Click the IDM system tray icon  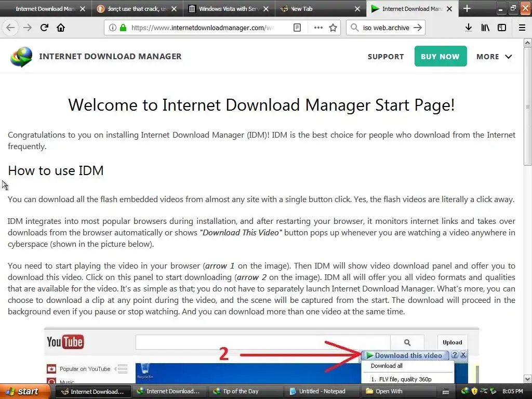click(465, 391)
